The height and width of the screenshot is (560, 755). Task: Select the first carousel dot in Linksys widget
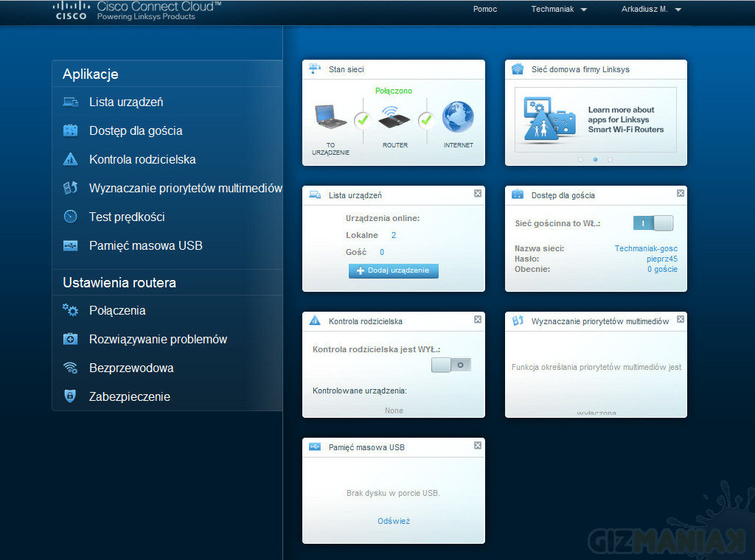(581, 159)
